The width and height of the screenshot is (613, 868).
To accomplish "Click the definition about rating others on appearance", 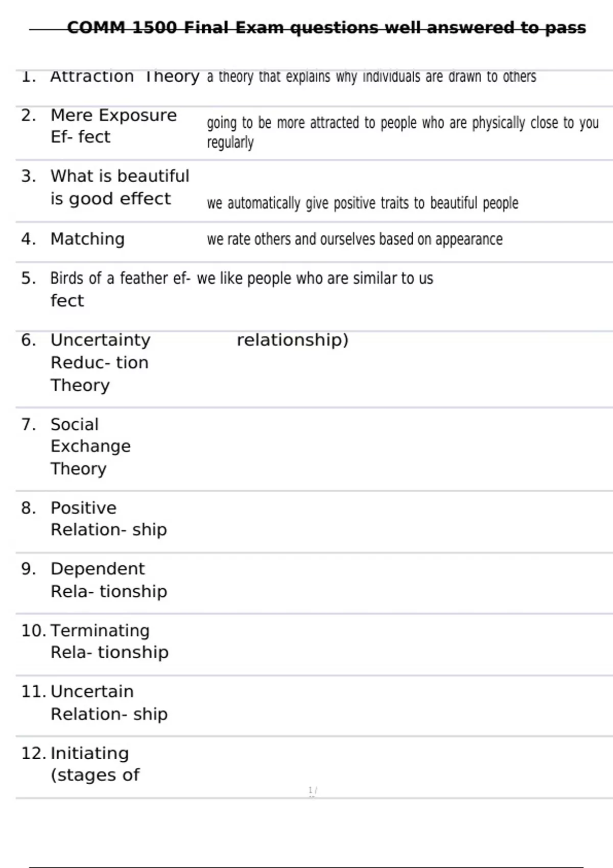I will tap(355, 239).
